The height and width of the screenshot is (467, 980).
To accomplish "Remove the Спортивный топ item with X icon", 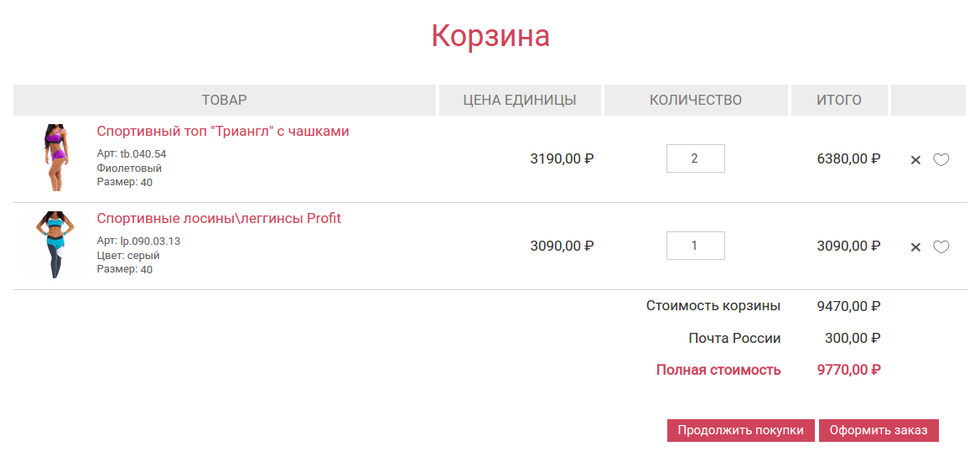I will point(915,159).
